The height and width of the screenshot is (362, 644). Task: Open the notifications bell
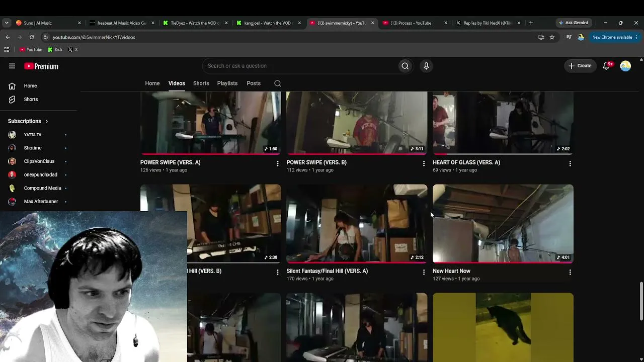pos(606,66)
